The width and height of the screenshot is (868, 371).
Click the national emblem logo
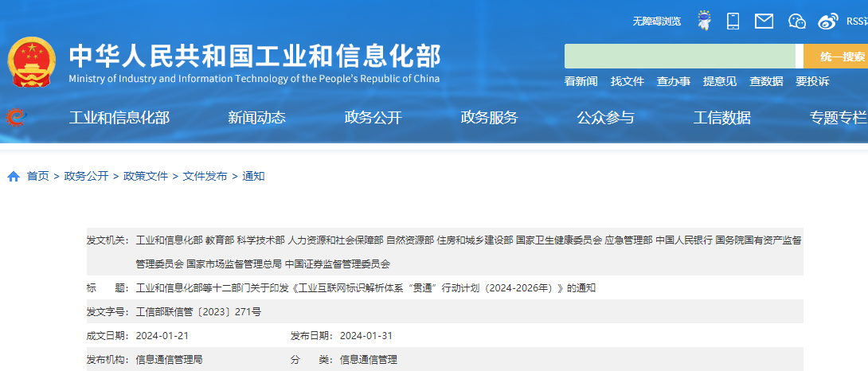31,61
